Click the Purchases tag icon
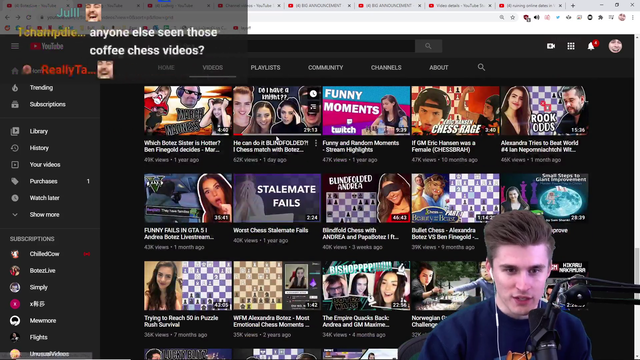The width and height of the screenshot is (640, 360). 15,181
